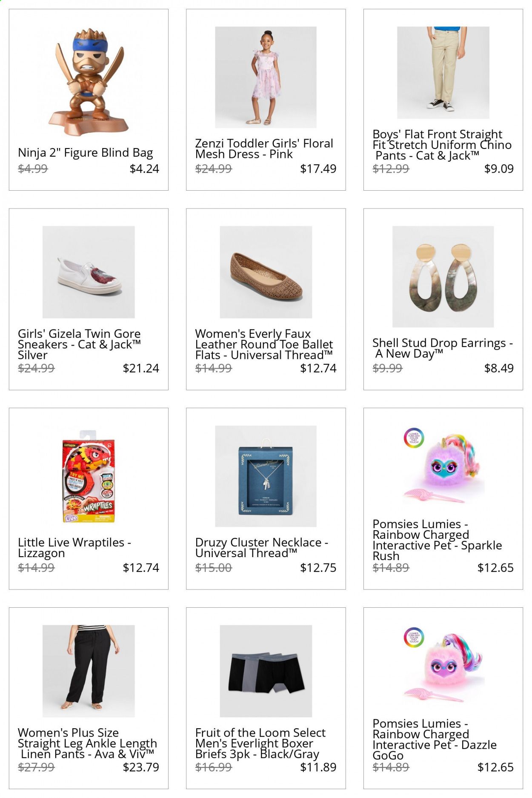
Task: Click the $23.79 linen pants sale price
Action: point(141,767)
